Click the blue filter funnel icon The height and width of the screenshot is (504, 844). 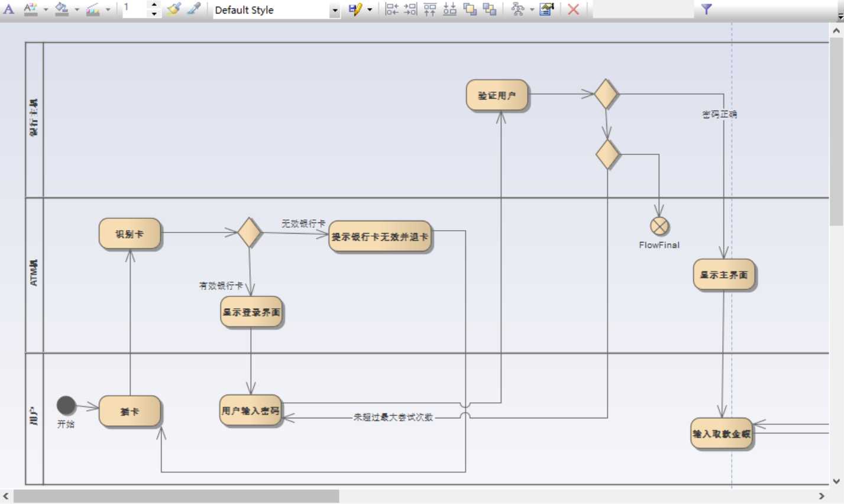pos(707,9)
